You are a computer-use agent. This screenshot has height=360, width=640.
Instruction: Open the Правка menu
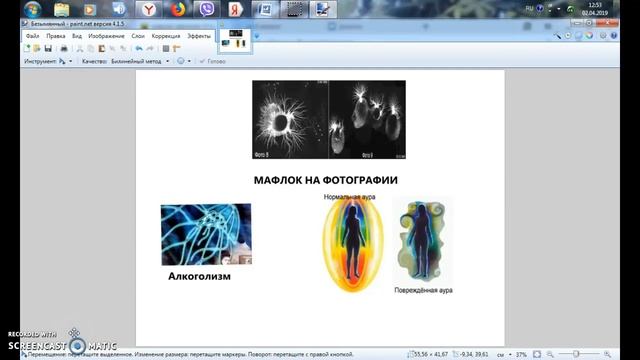click(56, 36)
